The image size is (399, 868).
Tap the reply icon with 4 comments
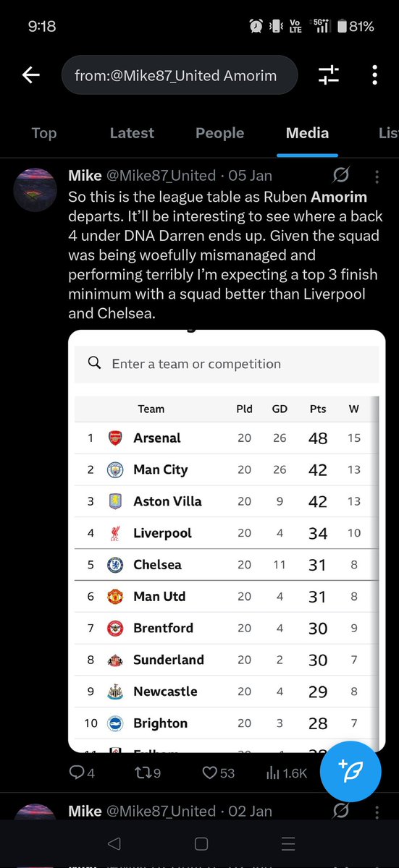(x=82, y=773)
